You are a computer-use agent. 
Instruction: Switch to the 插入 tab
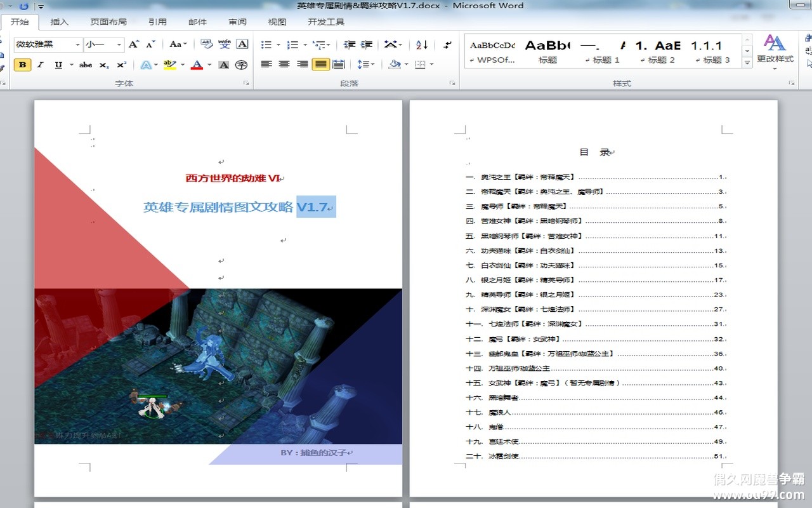(x=59, y=22)
